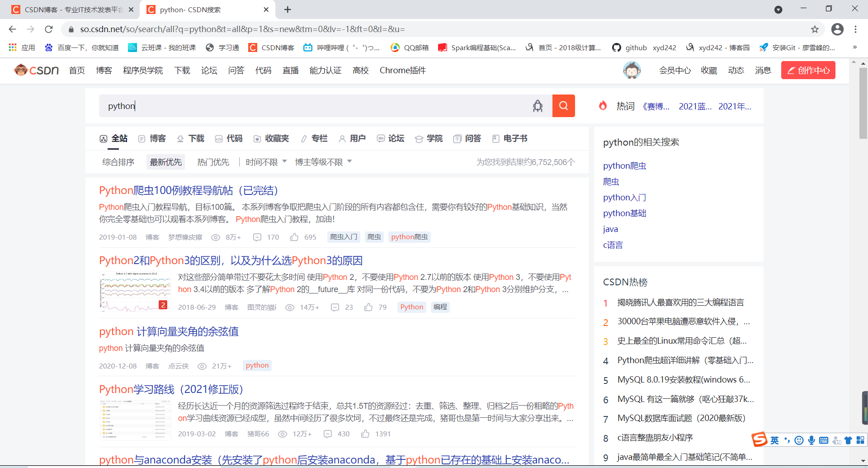
Task: Click the Sogou soft keyboard icon
Action: click(824, 440)
